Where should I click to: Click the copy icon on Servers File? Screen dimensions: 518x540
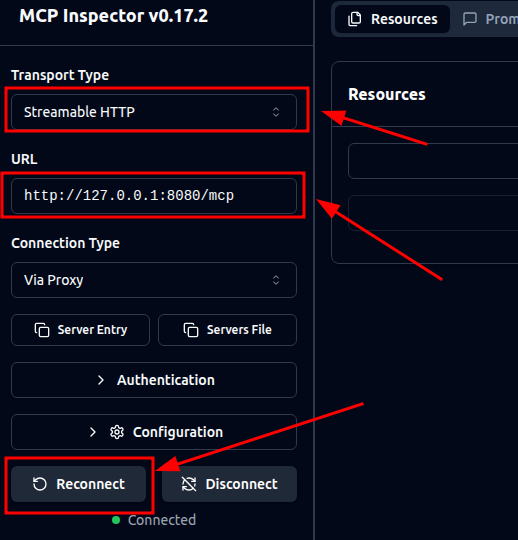pos(191,330)
